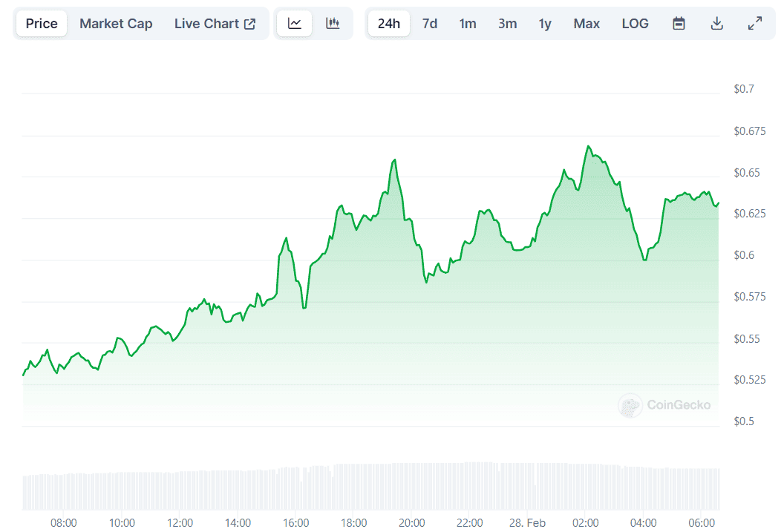Click the CoinGecko watermark logo
This screenshot has height=532, width=784.
point(664,406)
